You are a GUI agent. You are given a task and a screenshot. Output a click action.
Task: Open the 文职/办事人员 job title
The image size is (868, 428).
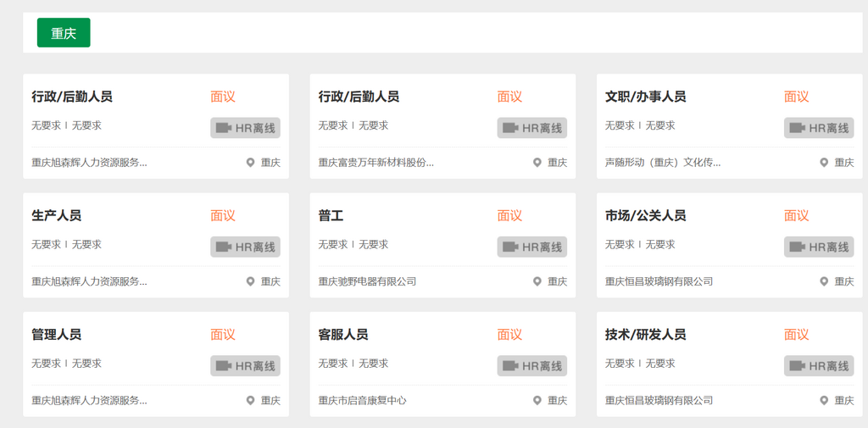(645, 97)
